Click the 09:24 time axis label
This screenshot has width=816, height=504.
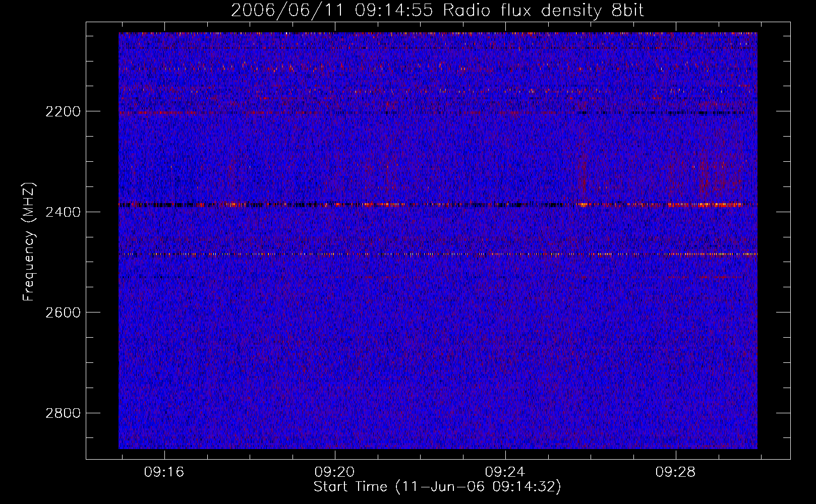tap(505, 472)
